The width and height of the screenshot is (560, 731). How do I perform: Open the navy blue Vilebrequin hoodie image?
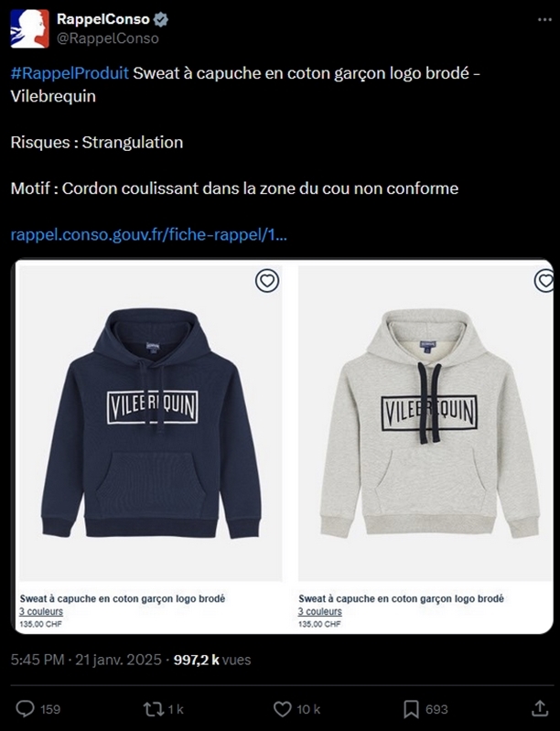[x=151, y=422]
